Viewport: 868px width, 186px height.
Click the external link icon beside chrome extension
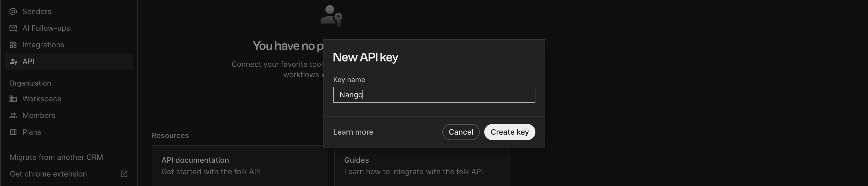click(x=124, y=174)
